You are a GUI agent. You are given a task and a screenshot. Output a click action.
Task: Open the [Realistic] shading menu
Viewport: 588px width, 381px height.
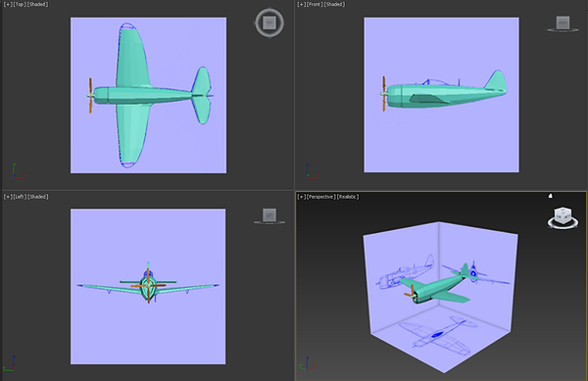point(348,197)
